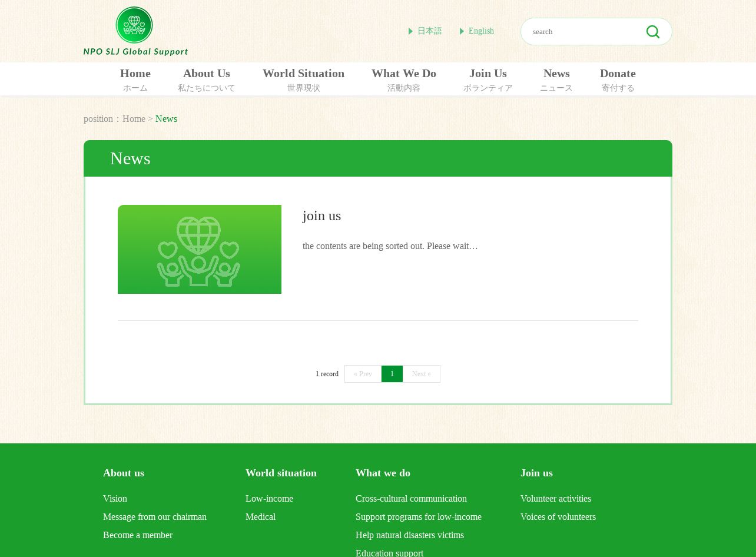Go to previous page with « Prev
The image size is (756, 557).
363,374
